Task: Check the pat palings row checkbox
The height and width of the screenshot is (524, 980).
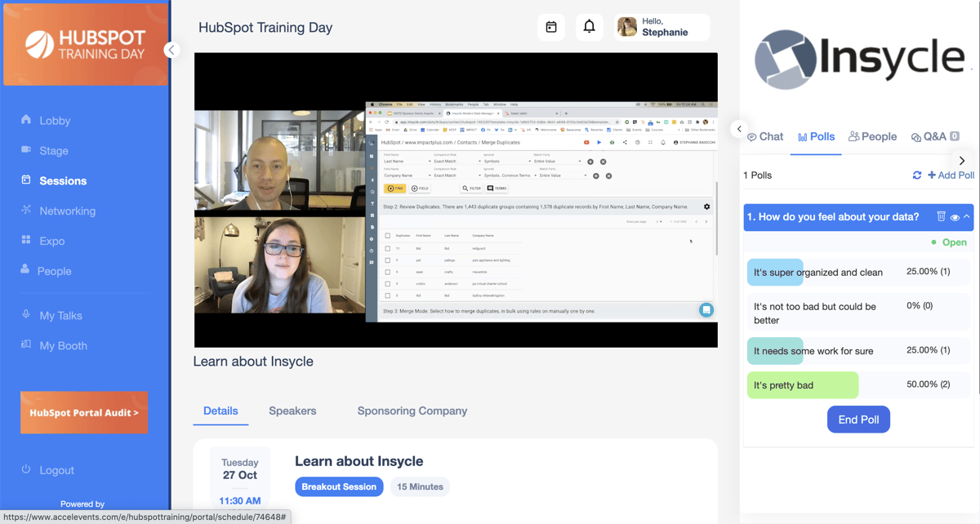Action: point(387,260)
